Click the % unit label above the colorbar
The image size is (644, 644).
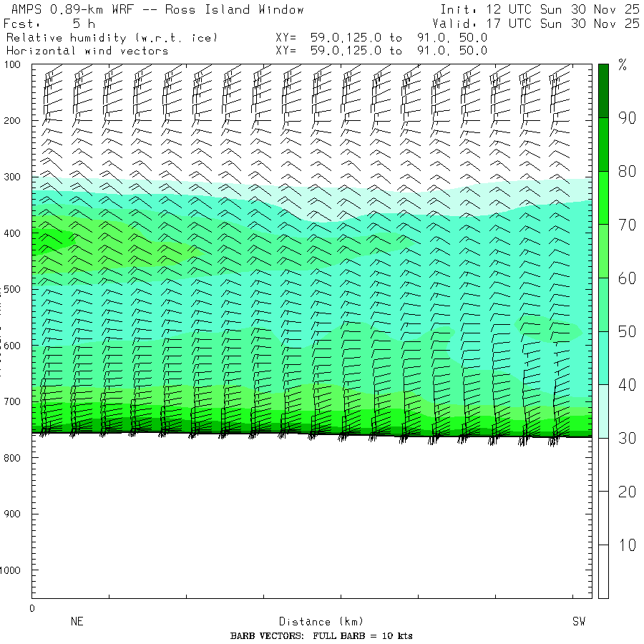[622, 66]
